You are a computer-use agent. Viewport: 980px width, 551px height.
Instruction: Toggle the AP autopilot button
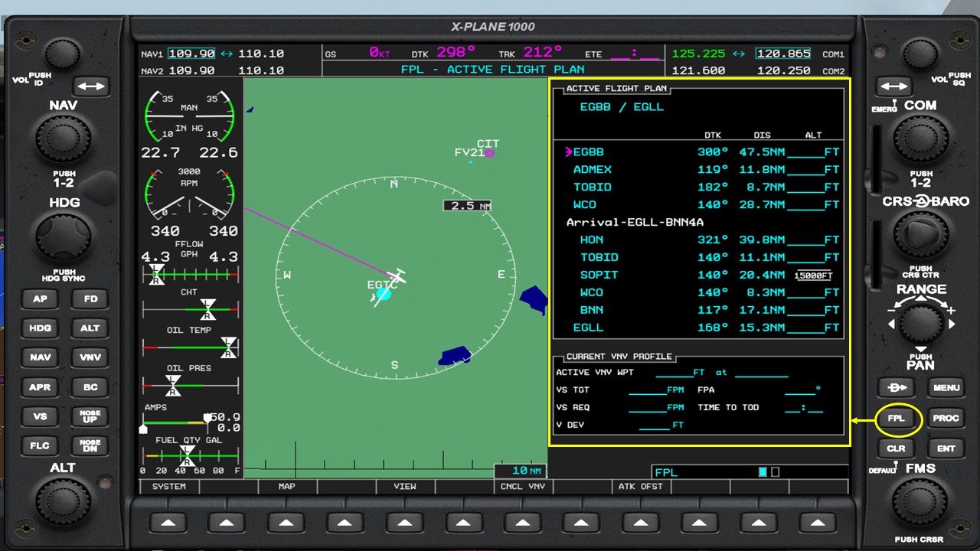(40, 299)
